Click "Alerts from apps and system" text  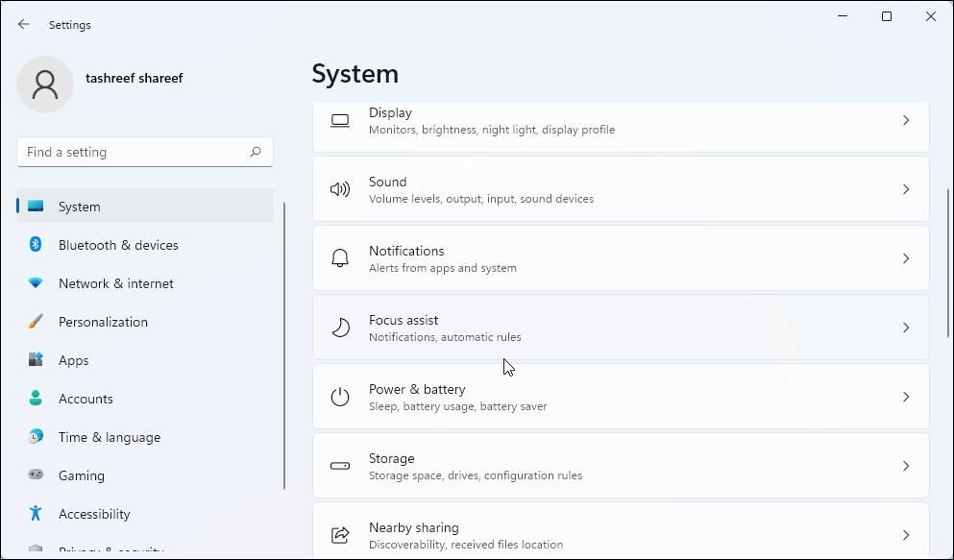click(442, 268)
